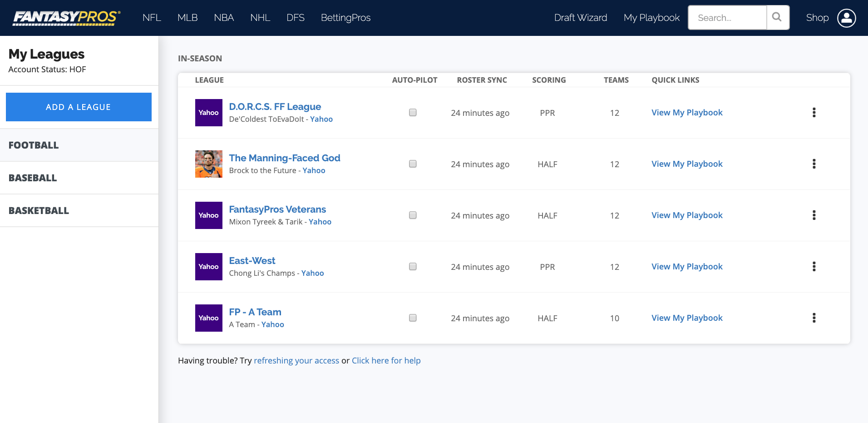Click the Manning-Faced God league photo
The width and height of the screenshot is (868, 423).
(x=209, y=164)
